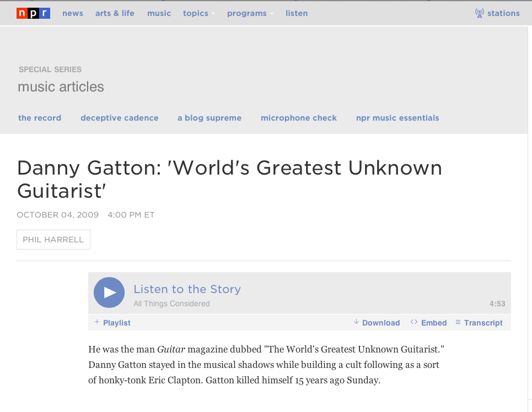Viewport: 532px width, 412px height.
Task: Open the programs menu
Action: coord(246,13)
